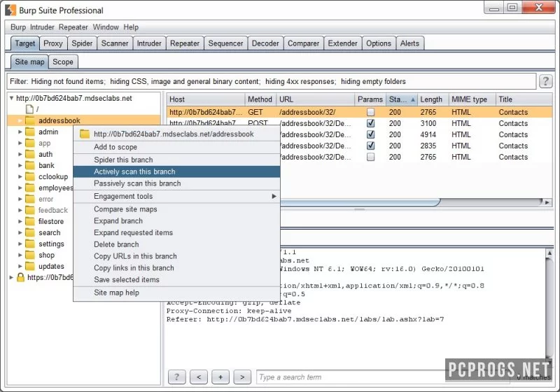
Task: Choose Add to scope from context menu
Action: click(176, 147)
